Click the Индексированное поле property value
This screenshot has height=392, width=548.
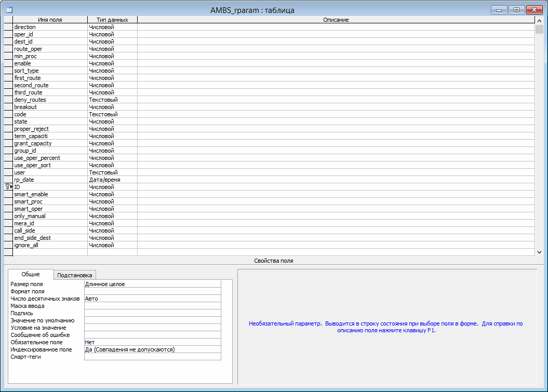pos(152,349)
